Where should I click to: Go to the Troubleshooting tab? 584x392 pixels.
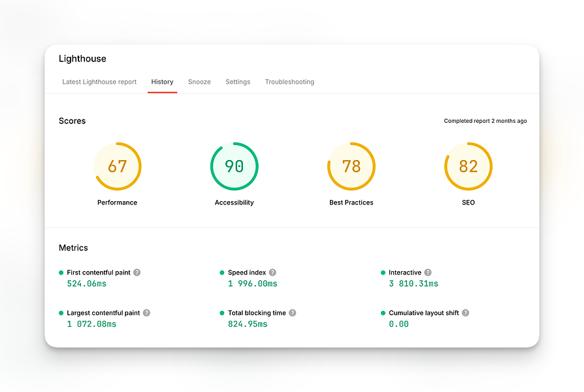pos(289,82)
